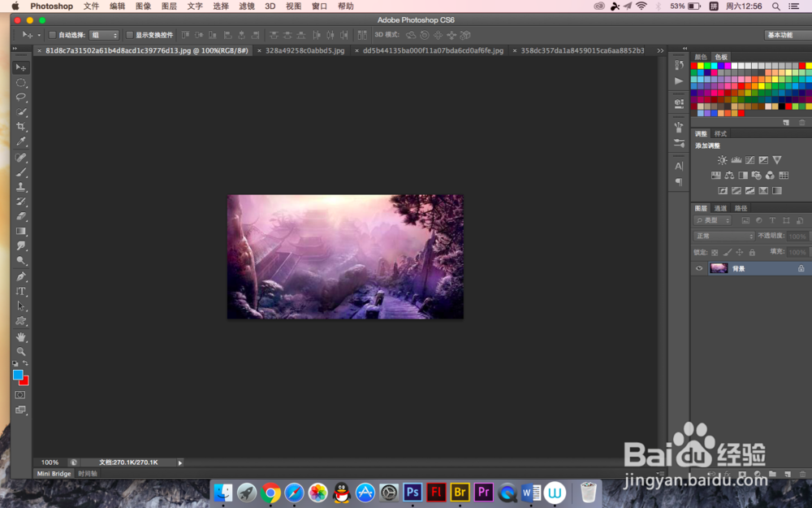Select the Custom Shape tool

coord(21,321)
